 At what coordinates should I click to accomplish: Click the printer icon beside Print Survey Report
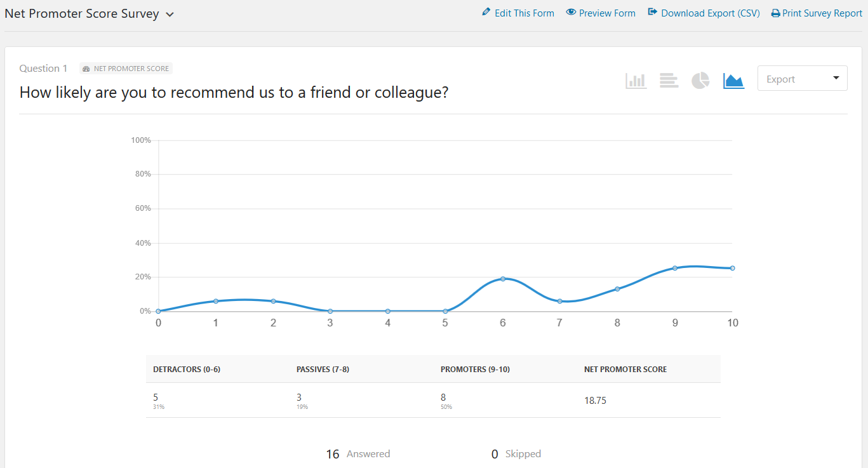[x=775, y=13]
